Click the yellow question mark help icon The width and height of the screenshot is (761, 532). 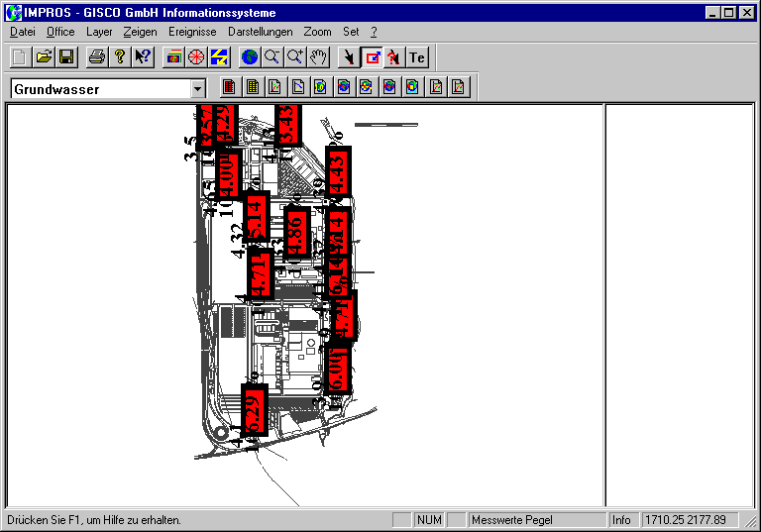click(119, 57)
